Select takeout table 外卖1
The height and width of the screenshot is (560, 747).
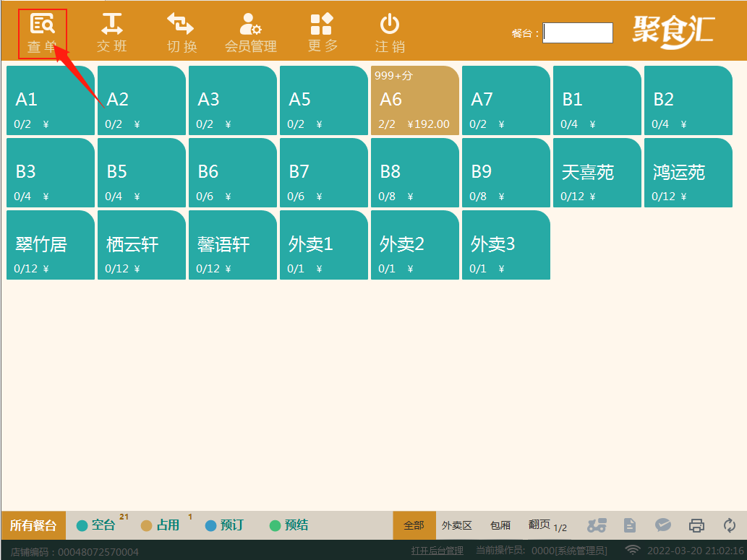(324, 245)
